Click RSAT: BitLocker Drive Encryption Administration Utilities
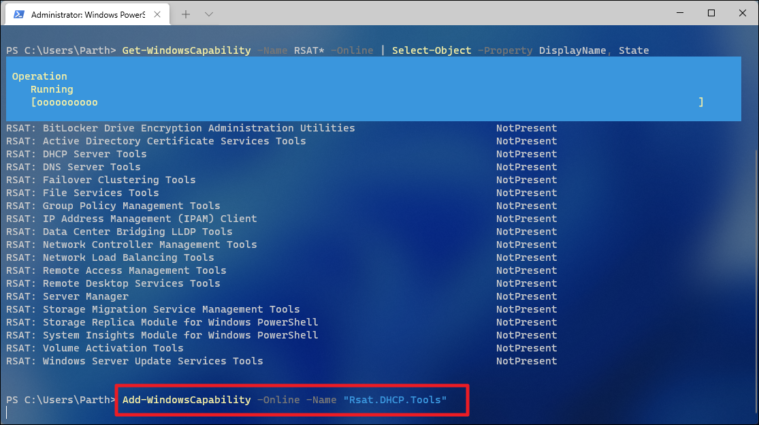This screenshot has width=759, height=425. pos(181,128)
